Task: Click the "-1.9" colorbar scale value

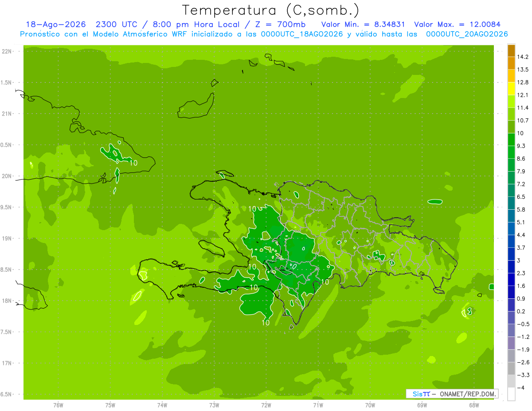Action: [523, 350]
